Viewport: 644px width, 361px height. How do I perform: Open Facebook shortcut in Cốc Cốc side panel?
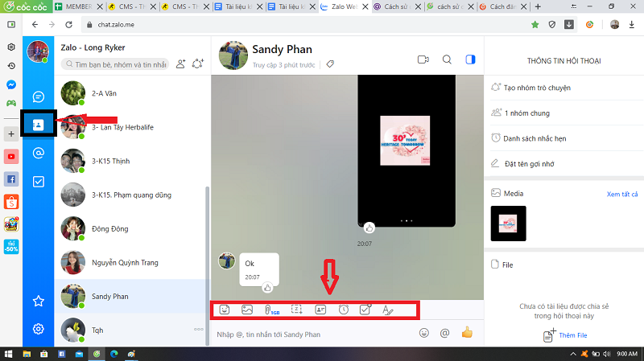11,179
